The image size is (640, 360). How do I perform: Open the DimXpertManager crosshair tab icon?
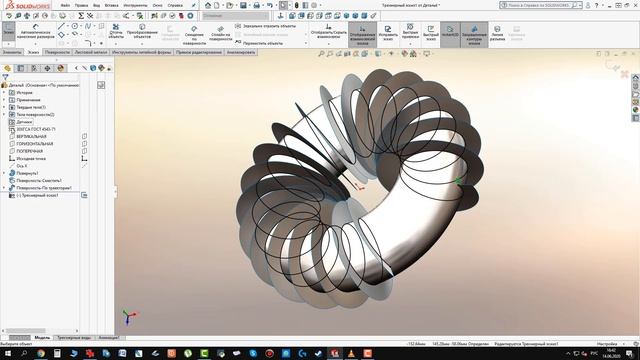click(47, 68)
